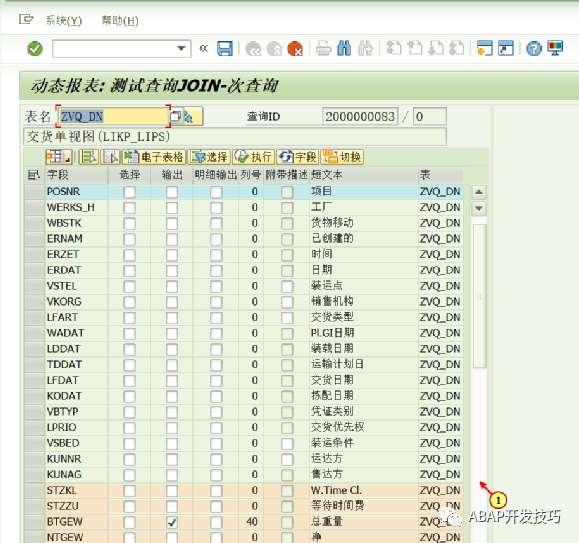Viewport: 579px width, 543px height.
Task: Click the 切换 button
Action: click(342, 157)
